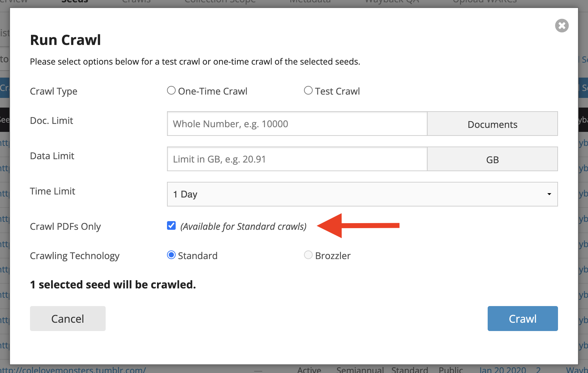Screen dimensions: 588x373
Task: Uncheck the Crawl PDFs Only checkbox
Action: point(171,226)
